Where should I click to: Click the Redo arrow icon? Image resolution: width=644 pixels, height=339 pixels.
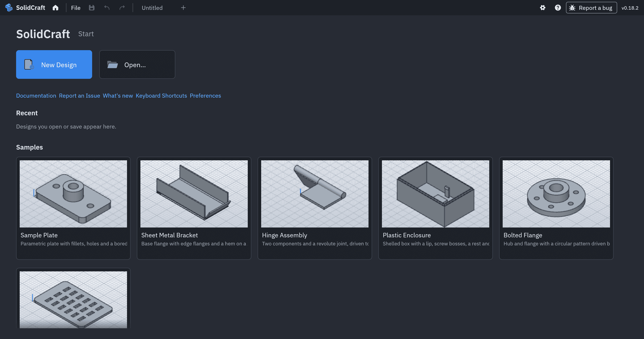click(122, 8)
